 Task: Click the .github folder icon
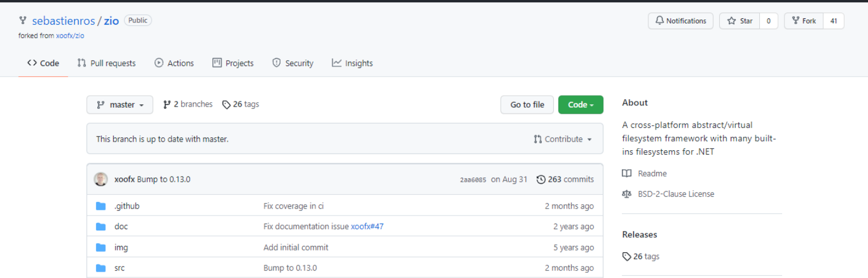point(101,206)
